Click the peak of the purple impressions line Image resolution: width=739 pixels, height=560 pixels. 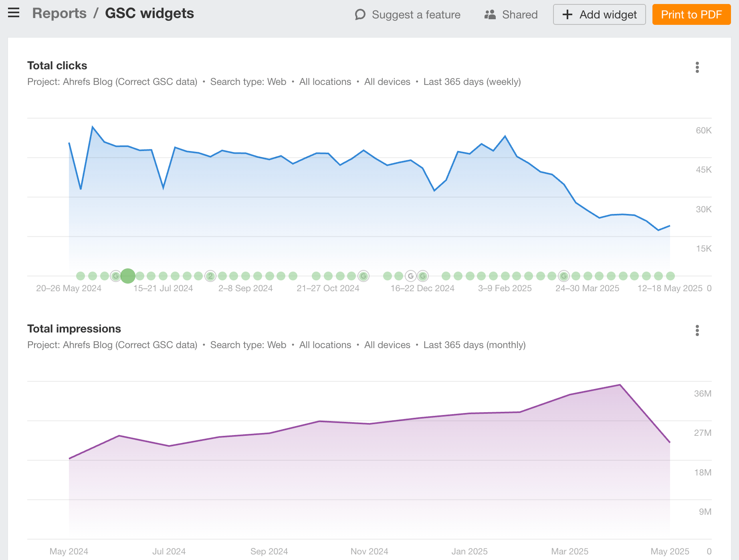point(620,385)
